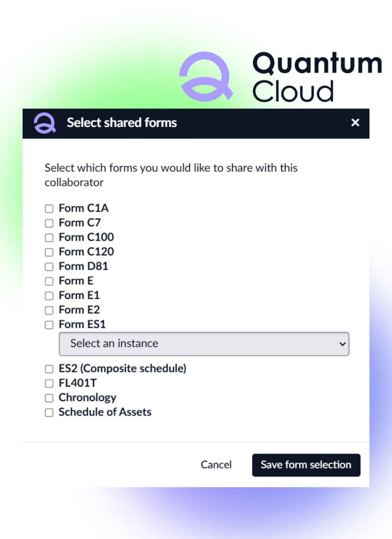
Task: Click the Cancel button
Action: point(216,465)
